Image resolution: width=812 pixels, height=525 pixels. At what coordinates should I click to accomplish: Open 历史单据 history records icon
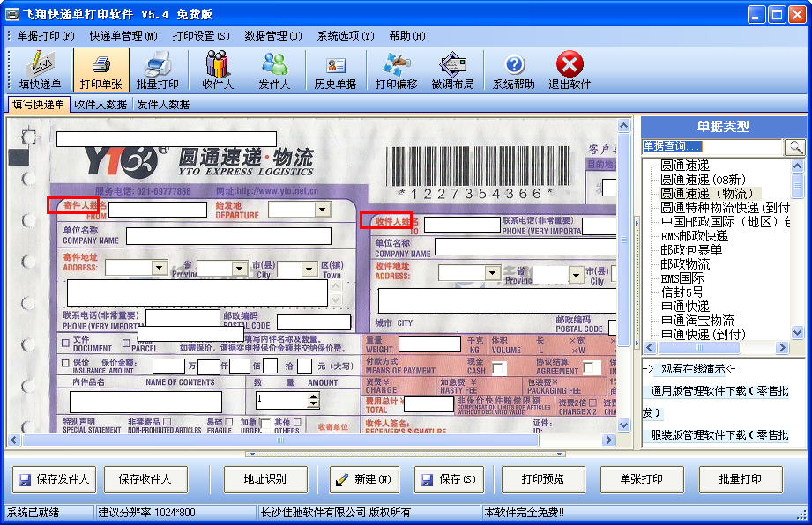tap(335, 70)
